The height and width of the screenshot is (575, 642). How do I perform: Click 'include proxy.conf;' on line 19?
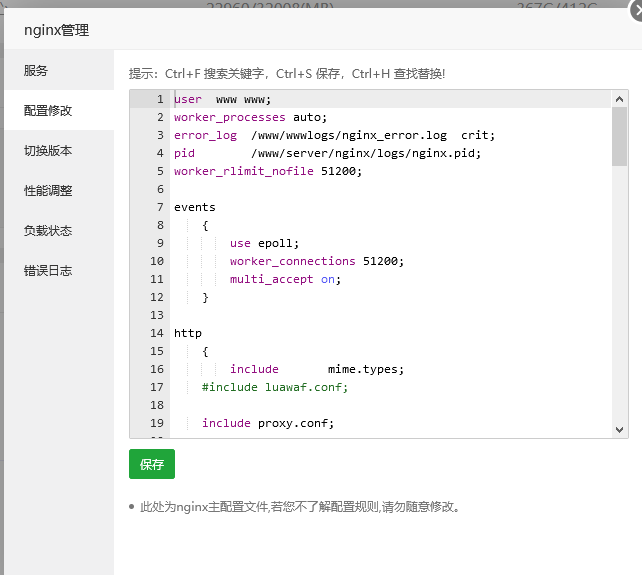click(268, 423)
